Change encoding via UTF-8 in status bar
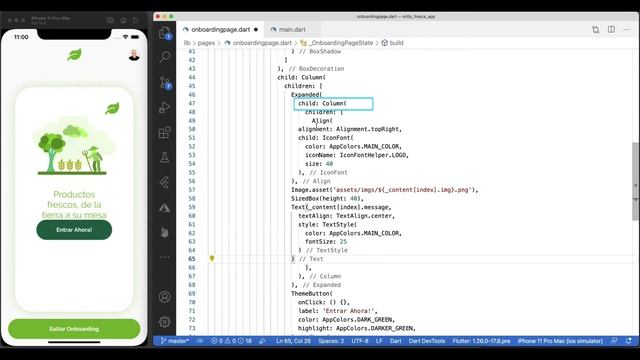The image size is (640, 360). click(x=360, y=341)
